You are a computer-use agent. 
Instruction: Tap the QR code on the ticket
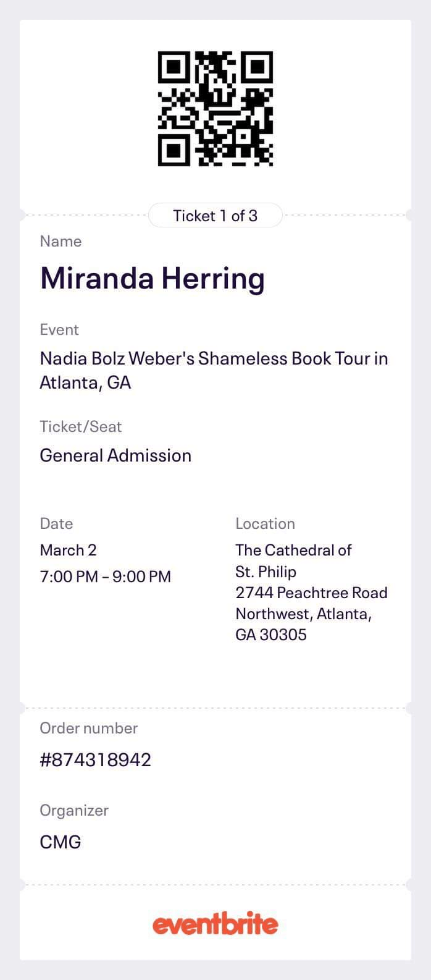coord(215,109)
